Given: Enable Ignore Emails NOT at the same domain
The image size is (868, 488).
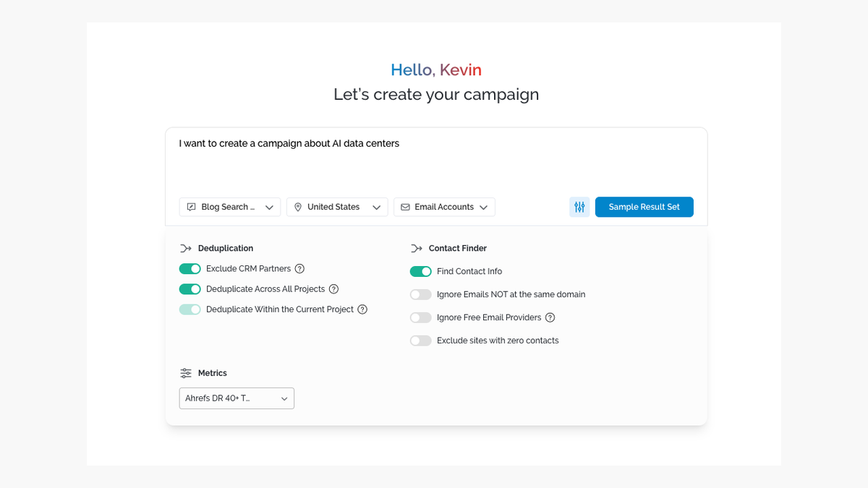Looking at the screenshot, I should click(421, 294).
